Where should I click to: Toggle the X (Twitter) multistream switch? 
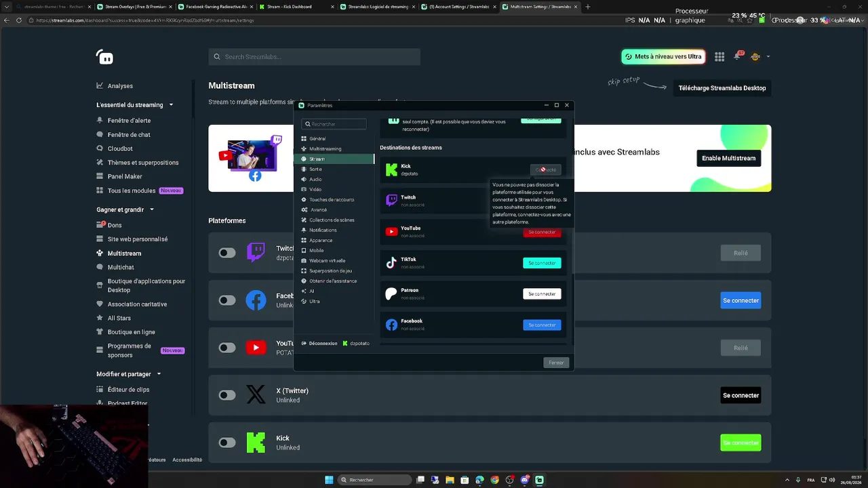[227, 395]
